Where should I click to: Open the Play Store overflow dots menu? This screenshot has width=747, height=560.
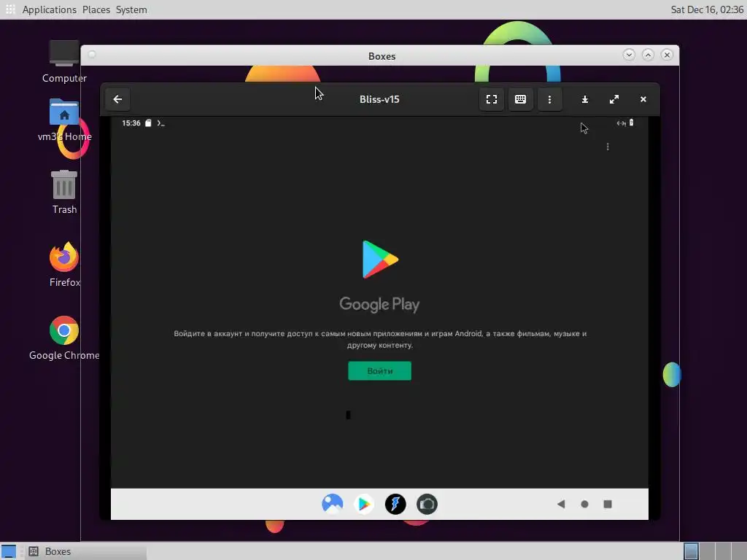pyautogui.click(x=608, y=147)
